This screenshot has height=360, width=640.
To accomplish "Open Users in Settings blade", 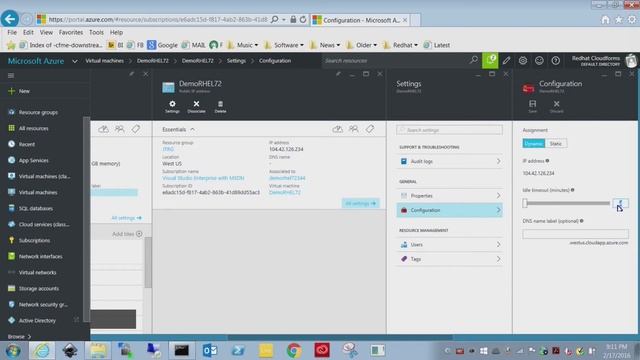I will [x=449, y=244].
